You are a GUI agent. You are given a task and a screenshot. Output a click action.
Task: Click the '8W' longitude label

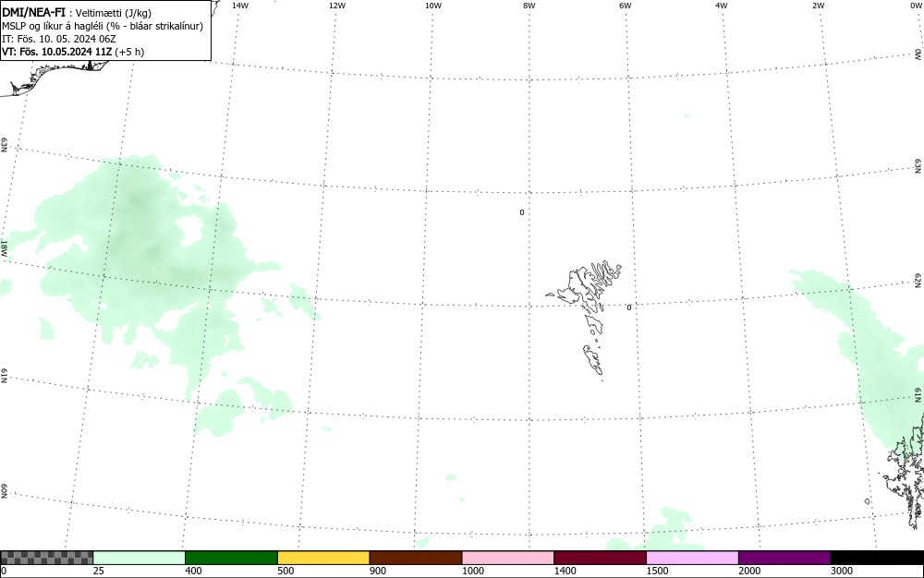click(x=529, y=6)
